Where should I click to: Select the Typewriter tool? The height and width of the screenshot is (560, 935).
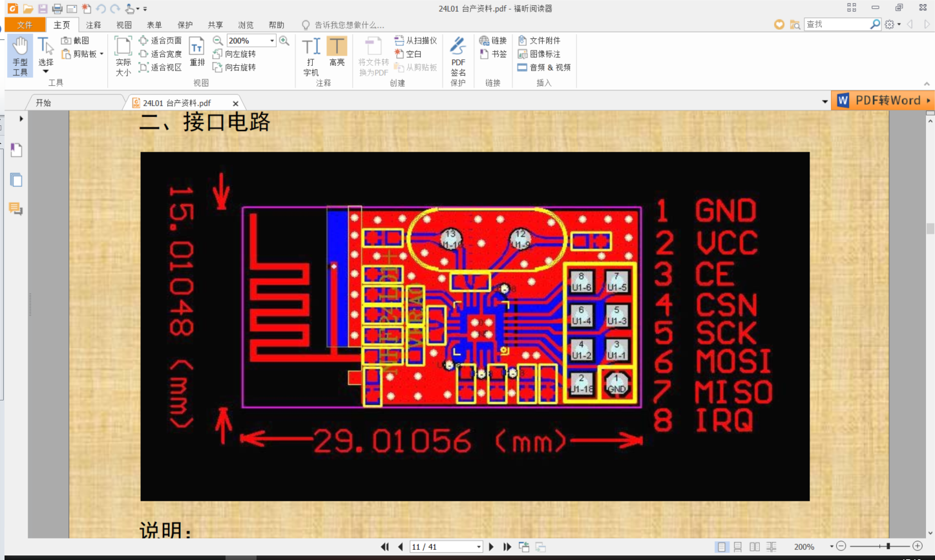click(x=311, y=56)
